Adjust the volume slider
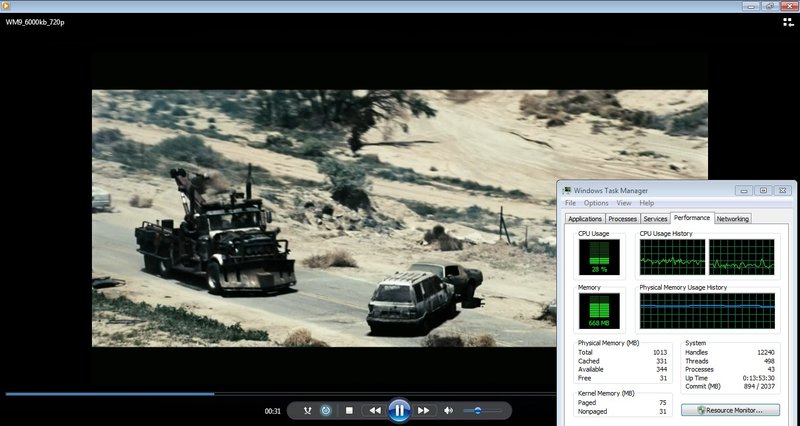Viewport: 800px width, 426px height. (x=480, y=411)
